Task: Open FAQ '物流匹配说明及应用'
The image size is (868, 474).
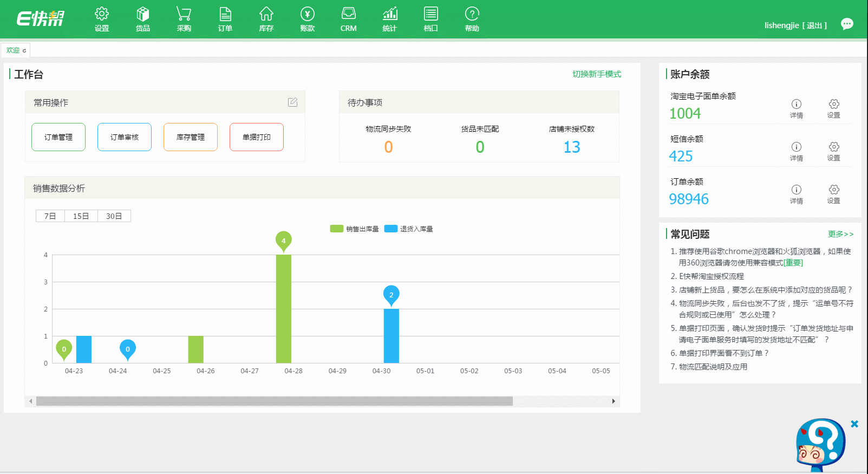Action: tap(713, 367)
